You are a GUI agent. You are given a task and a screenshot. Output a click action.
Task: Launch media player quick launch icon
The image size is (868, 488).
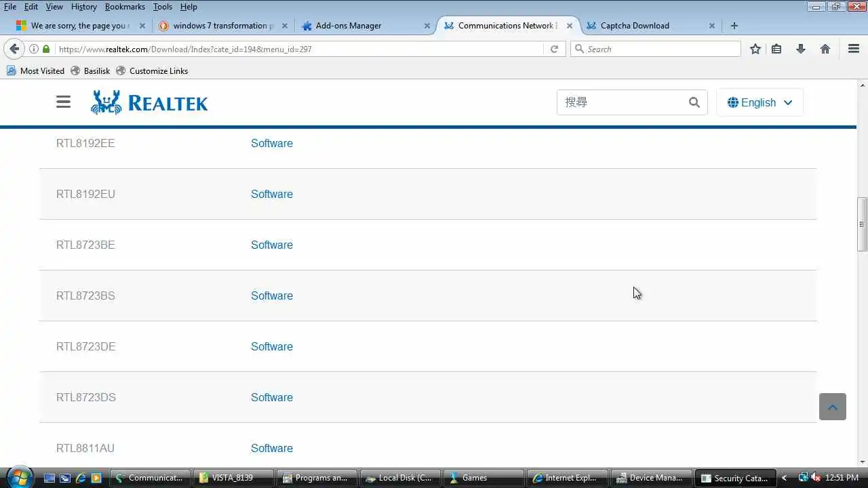coord(96,478)
